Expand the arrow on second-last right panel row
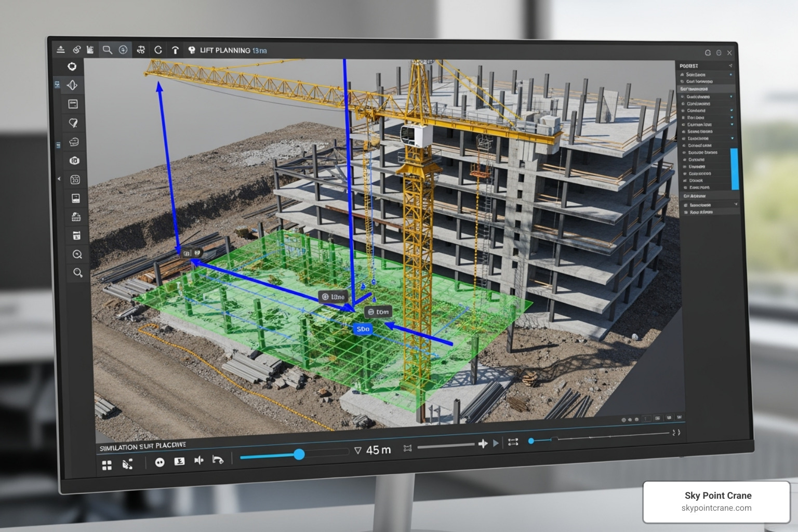 pyautogui.click(x=736, y=205)
